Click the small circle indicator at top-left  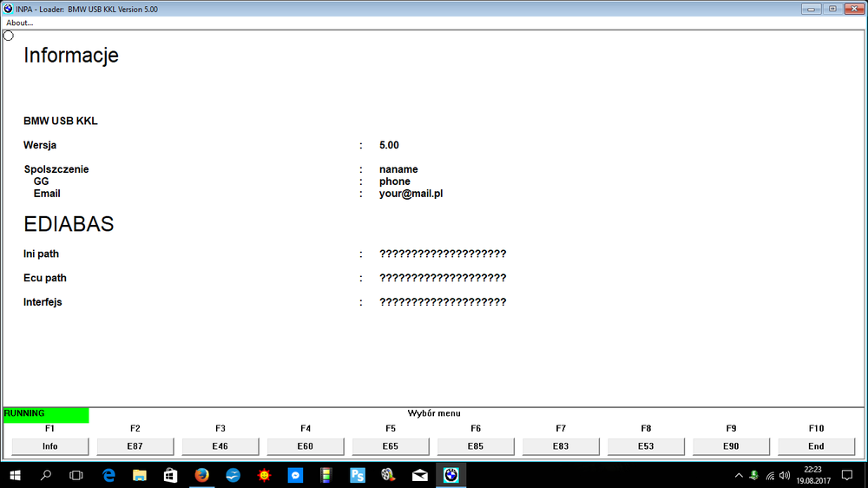[x=9, y=36]
